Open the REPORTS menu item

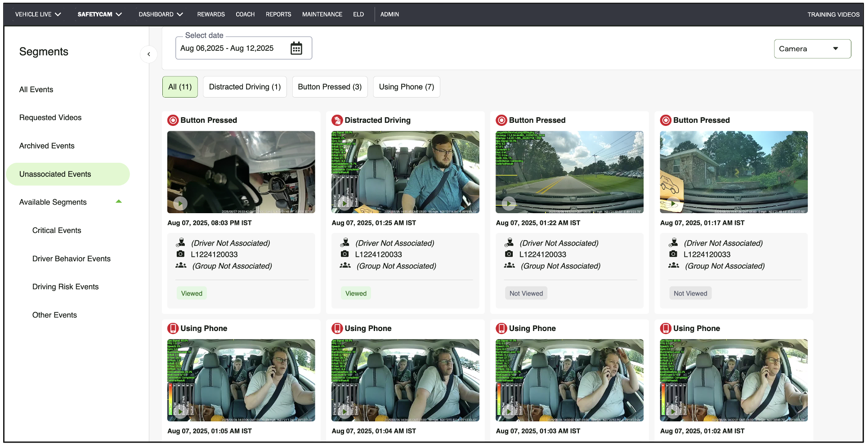(278, 14)
